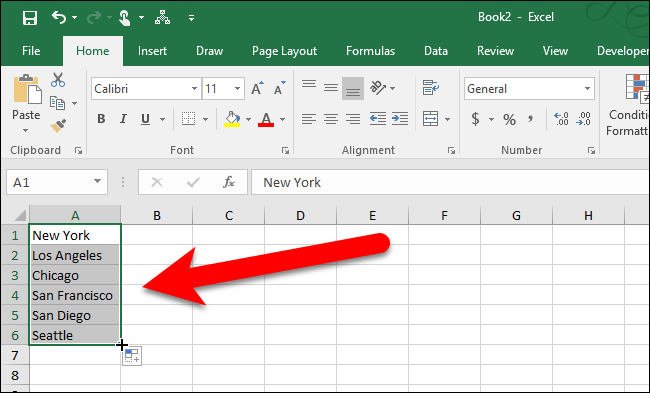Open the Merge & Center dropdown arrow
This screenshot has height=393, width=650.
(x=447, y=119)
